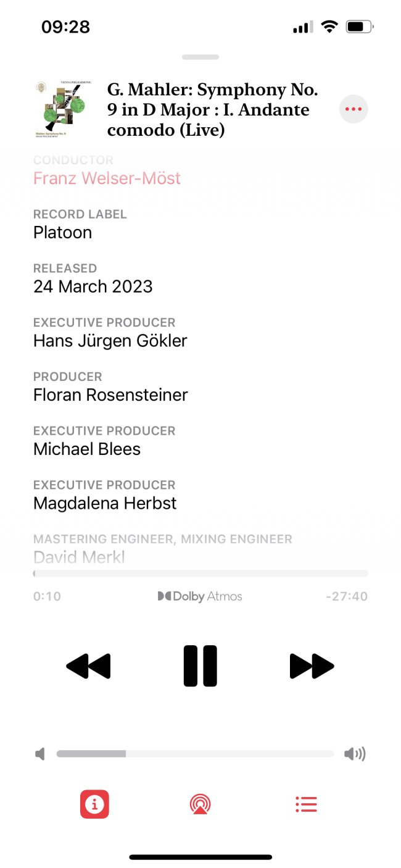
Task: Show the Up Next queue list
Action: point(306,804)
